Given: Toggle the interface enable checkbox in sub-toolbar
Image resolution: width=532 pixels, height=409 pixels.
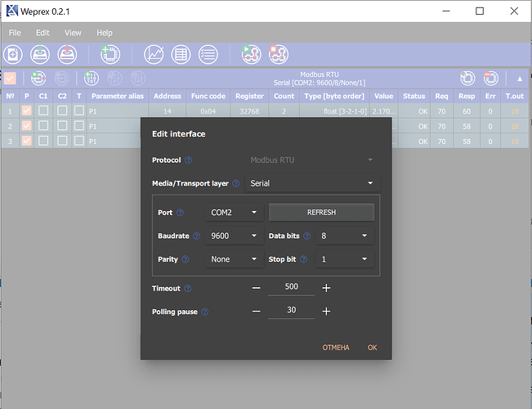Looking at the screenshot, I should (10, 79).
